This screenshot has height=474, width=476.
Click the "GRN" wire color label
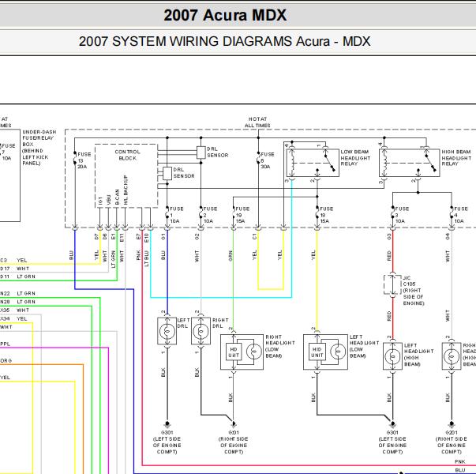click(x=231, y=256)
